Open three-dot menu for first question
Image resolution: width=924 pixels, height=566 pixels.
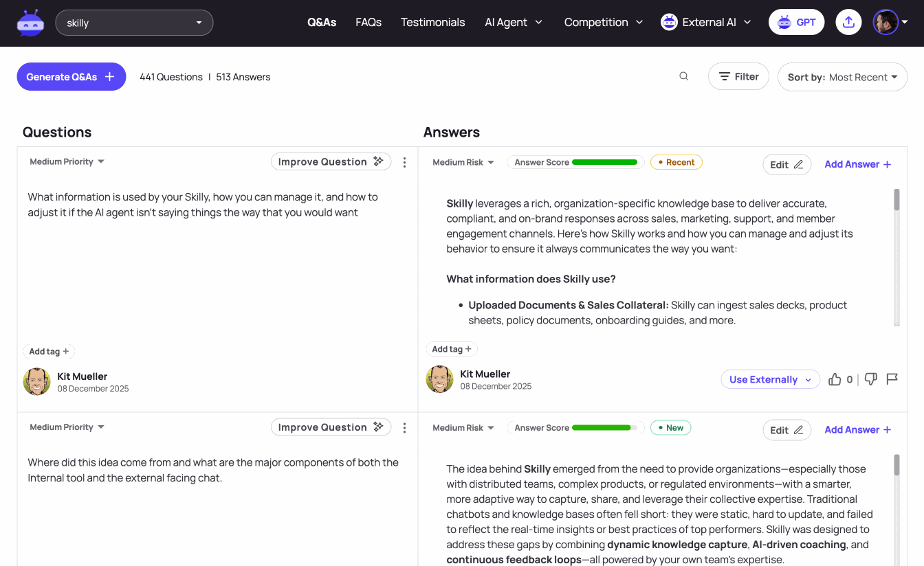pos(404,162)
